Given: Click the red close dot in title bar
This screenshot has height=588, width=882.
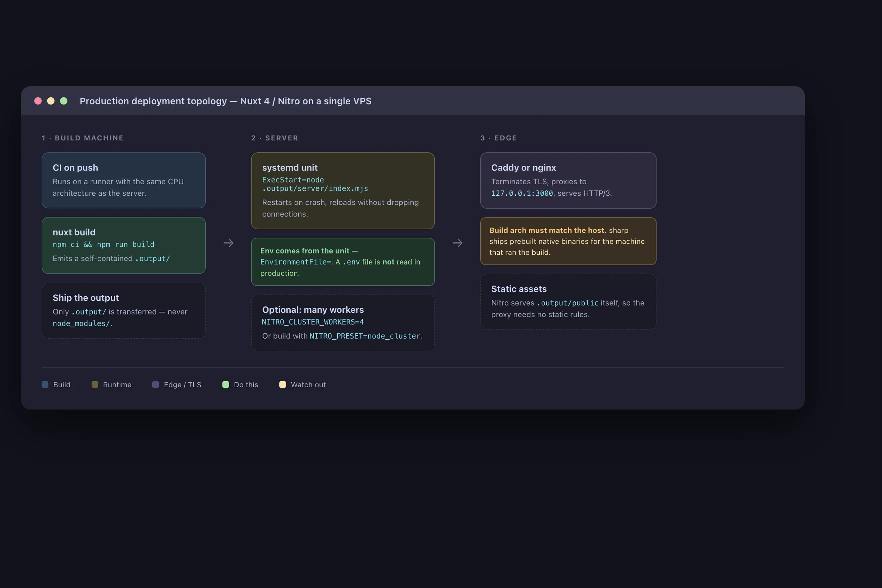Looking at the screenshot, I should click(38, 101).
